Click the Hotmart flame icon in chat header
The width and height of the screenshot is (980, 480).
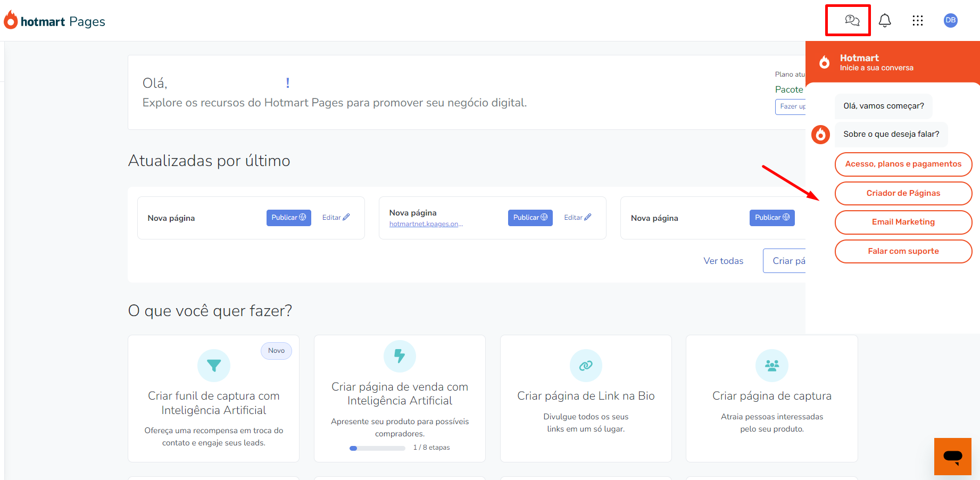[824, 62]
